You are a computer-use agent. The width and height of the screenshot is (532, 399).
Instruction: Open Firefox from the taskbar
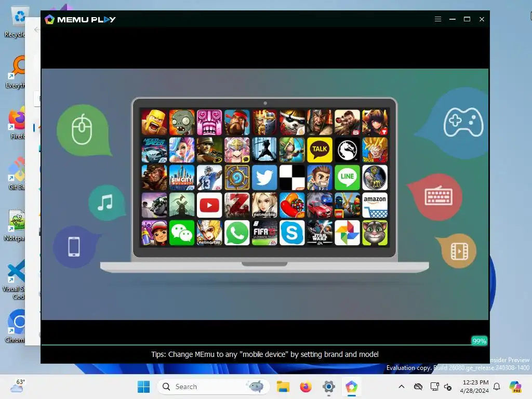pyautogui.click(x=305, y=387)
